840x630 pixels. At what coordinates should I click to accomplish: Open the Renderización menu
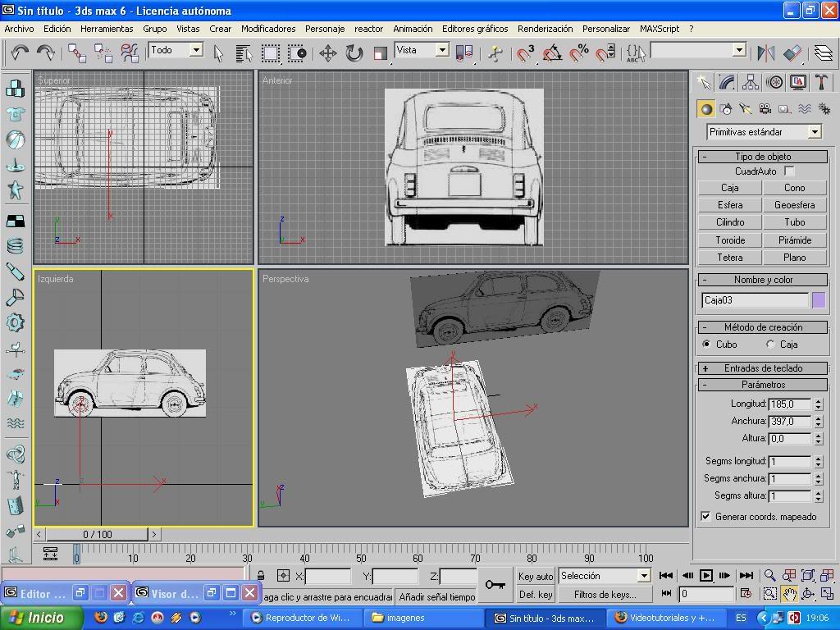coord(545,29)
